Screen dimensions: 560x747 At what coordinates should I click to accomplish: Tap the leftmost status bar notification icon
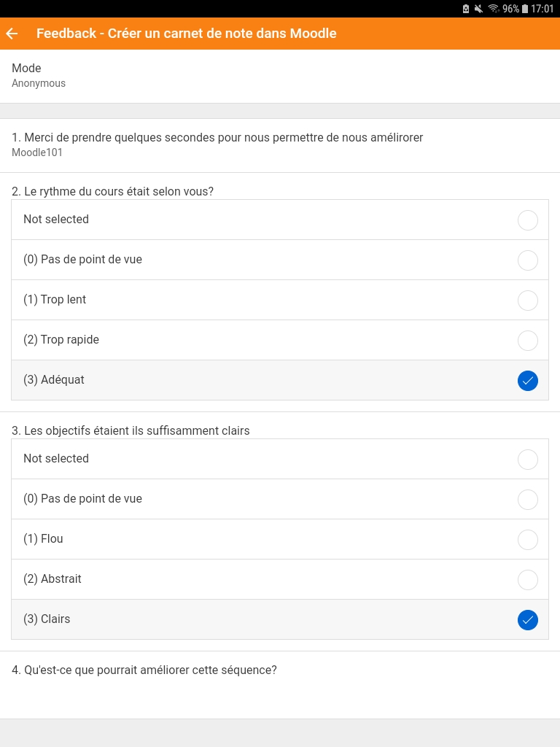coord(466,9)
